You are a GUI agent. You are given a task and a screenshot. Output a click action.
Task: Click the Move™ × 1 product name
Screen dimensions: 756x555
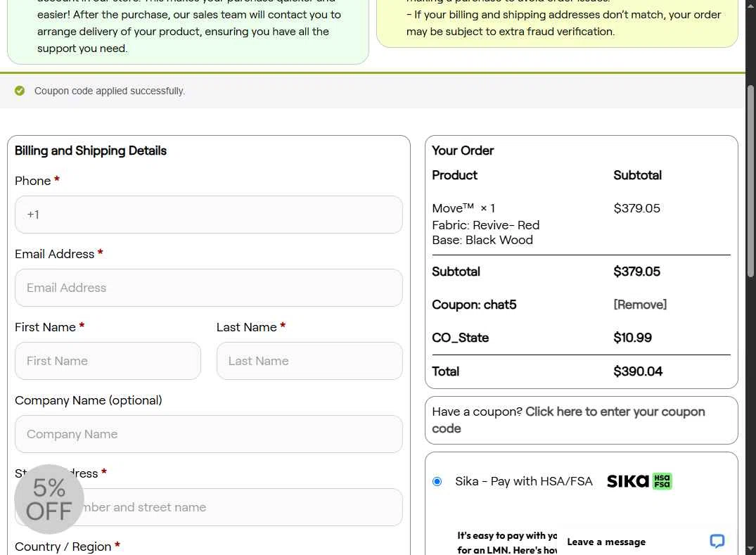(463, 208)
